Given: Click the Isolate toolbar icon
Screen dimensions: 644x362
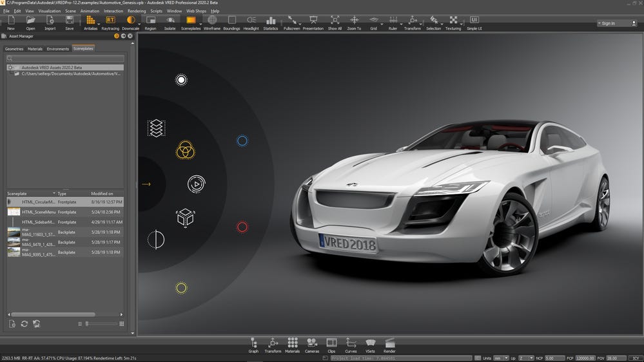Looking at the screenshot, I should [x=170, y=23].
